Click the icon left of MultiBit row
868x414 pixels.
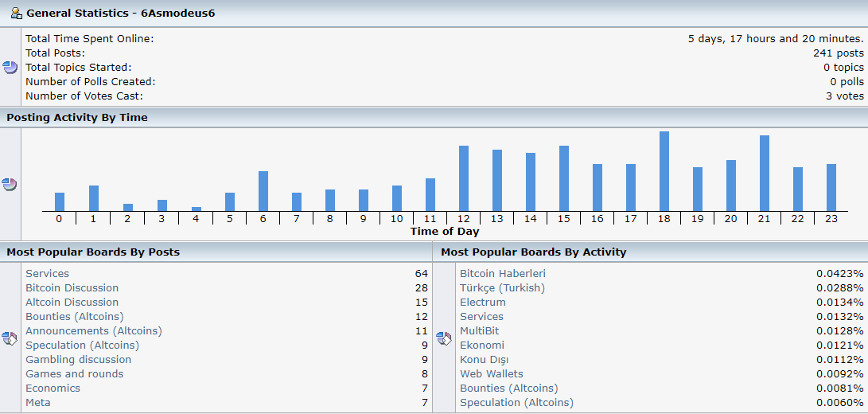click(x=444, y=338)
